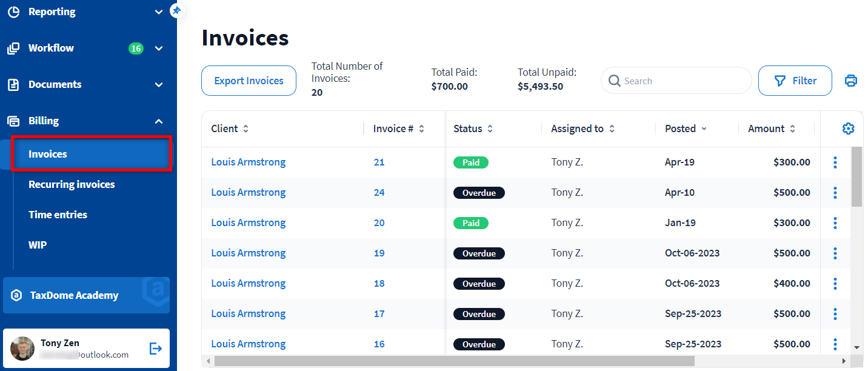Click the Export Invoices button
868x371 pixels.
(249, 81)
